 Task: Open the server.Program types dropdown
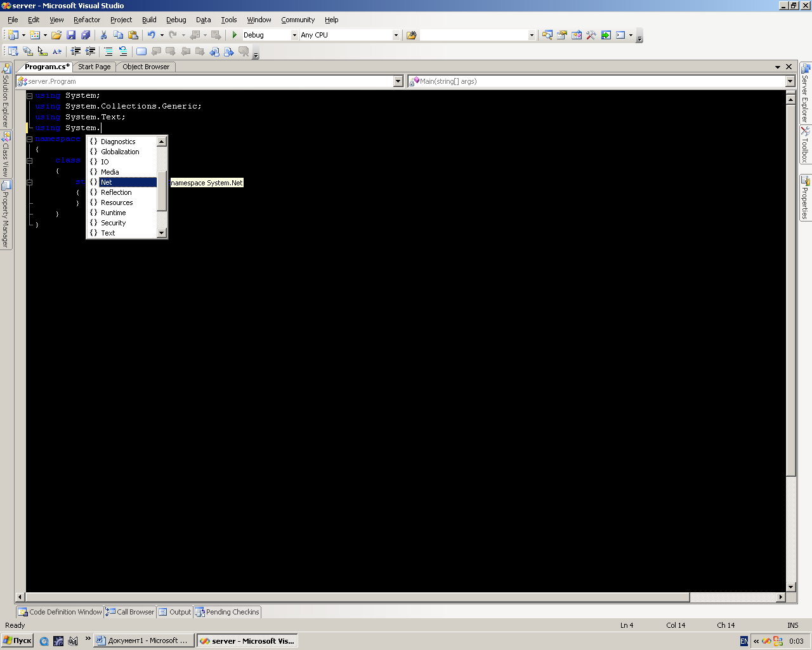398,81
